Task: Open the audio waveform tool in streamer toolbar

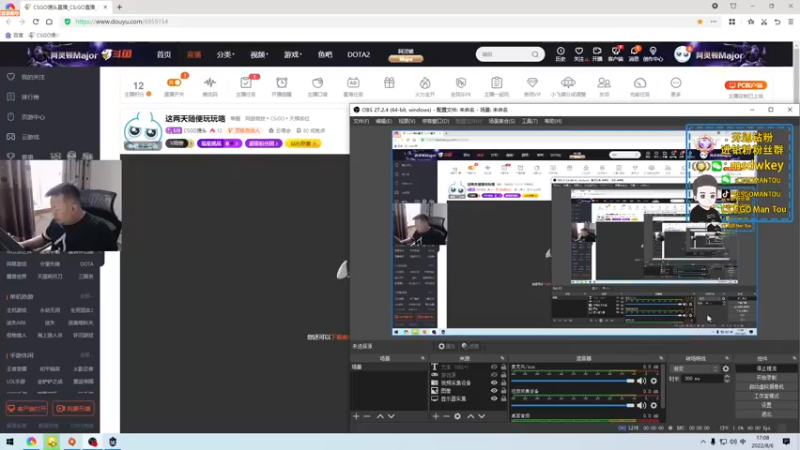Action: (x=210, y=83)
